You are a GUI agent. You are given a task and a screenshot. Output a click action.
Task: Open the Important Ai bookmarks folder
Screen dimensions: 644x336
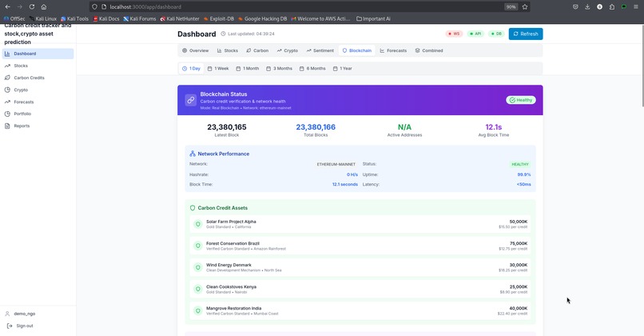click(x=373, y=18)
